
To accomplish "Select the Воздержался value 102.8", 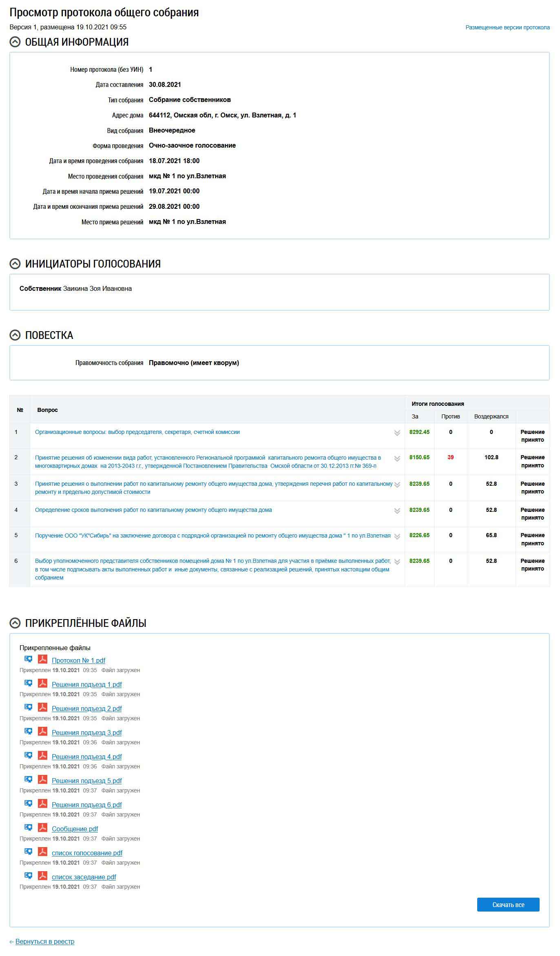I will 491,457.
